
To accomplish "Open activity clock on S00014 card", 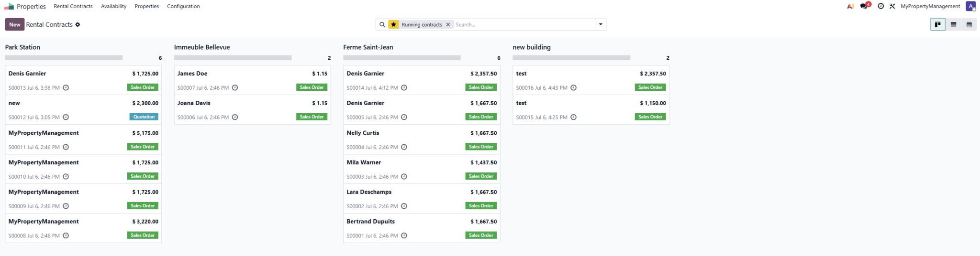I will (404, 88).
